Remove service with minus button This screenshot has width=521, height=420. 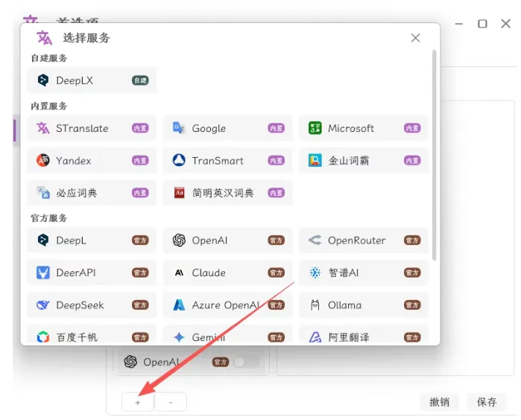coord(171,402)
